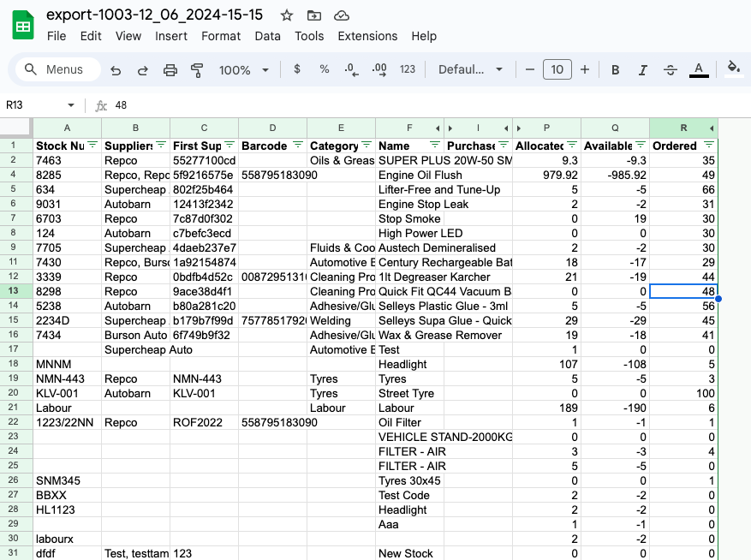
Task: Search the menus box
Action: click(x=58, y=69)
